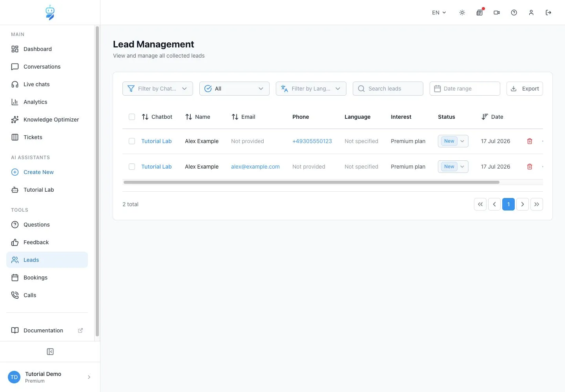Open the help question-mark icon
Image resolution: width=565 pixels, height=392 pixels.
tap(514, 13)
